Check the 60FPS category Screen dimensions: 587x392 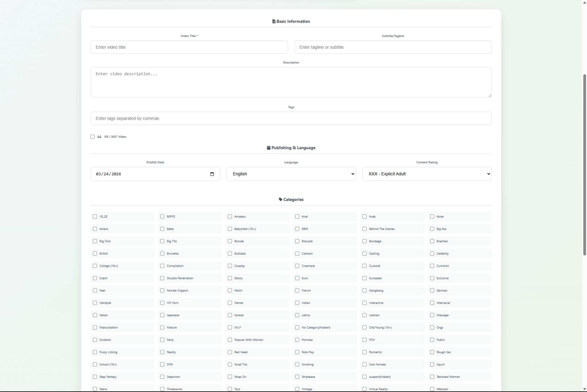coord(162,217)
